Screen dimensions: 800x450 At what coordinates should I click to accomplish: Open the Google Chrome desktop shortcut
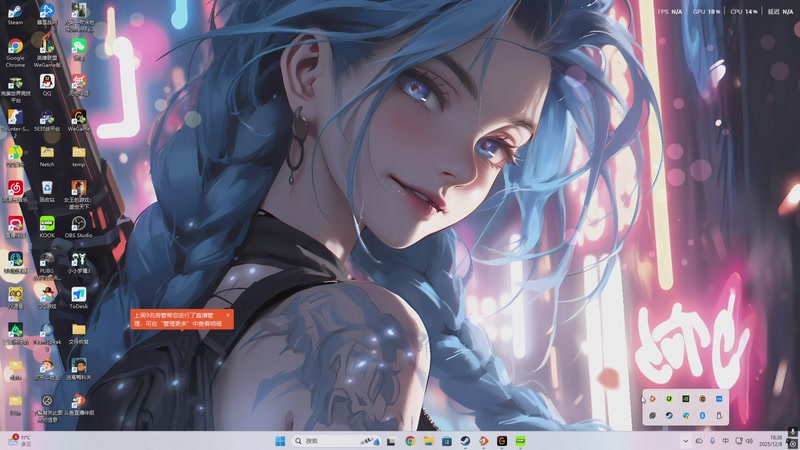(15, 53)
